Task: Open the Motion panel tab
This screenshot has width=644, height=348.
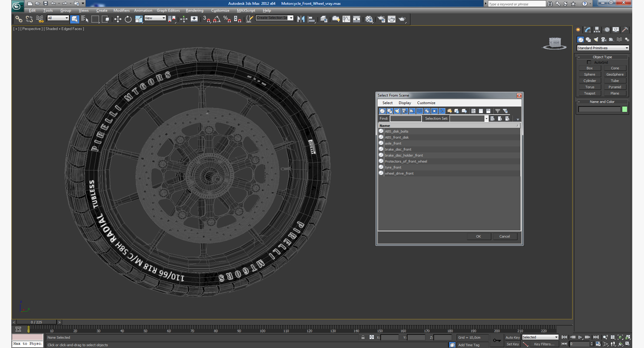Action: pyautogui.click(x=607, y=30)
